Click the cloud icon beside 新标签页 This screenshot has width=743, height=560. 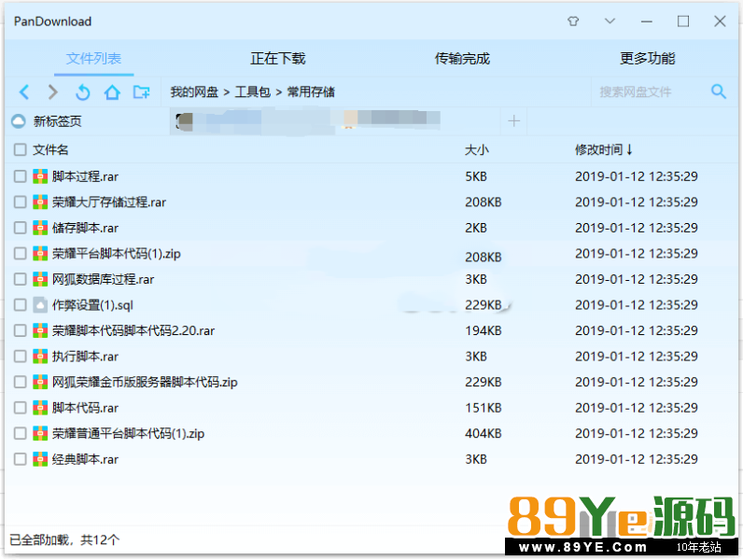[19, 121]
